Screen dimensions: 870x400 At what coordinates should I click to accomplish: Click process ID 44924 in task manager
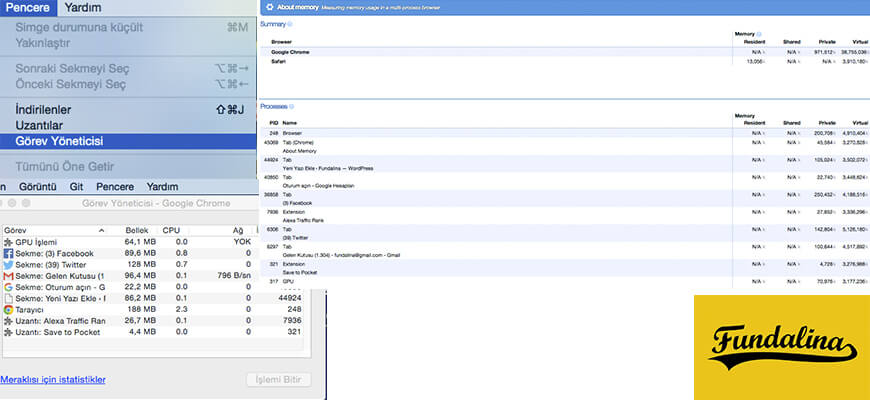pos(289,298)
